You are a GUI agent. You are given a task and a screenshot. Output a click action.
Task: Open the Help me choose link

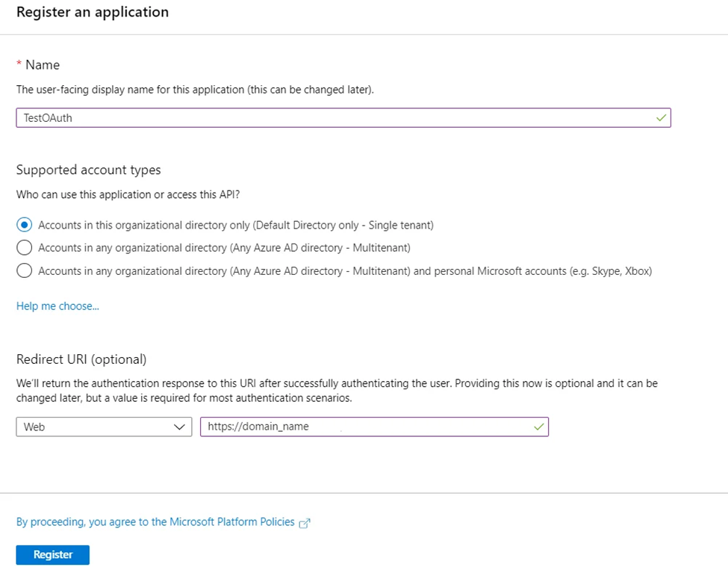[x=57, y=306]
